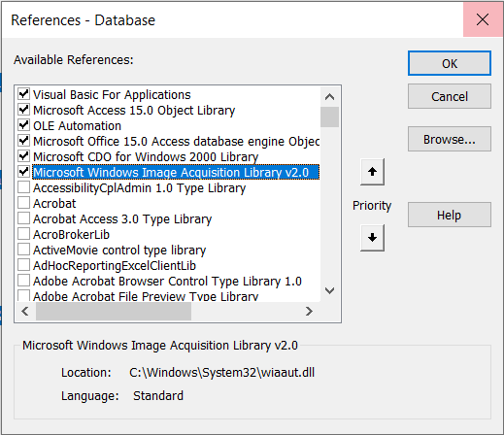The width and height of the screenshot is (504, 435).
Task: Select Microsoft Access 15.0 Object Library entry
Action: click(134, 111)
